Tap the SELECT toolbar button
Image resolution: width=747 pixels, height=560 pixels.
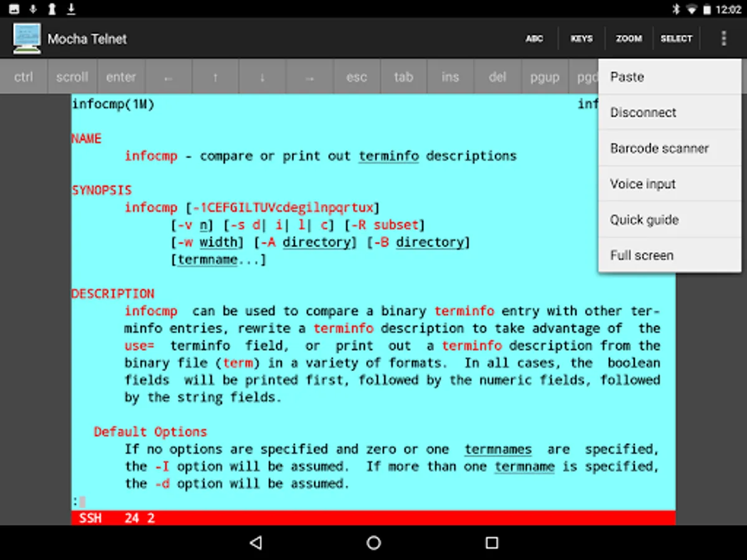point(676,39)
